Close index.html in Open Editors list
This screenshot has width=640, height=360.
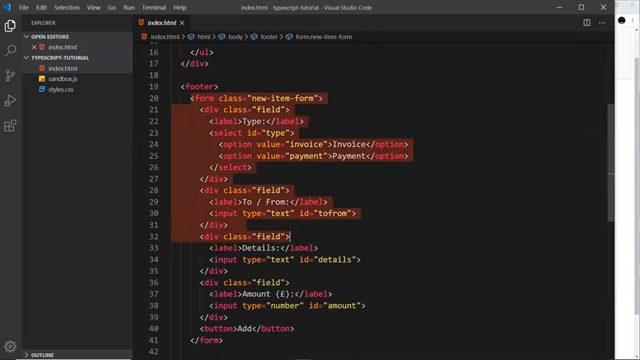34,47
